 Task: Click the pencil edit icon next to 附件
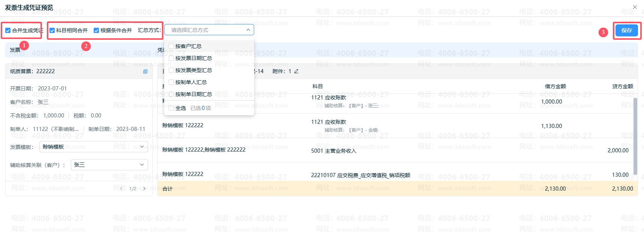click(296, 71)
